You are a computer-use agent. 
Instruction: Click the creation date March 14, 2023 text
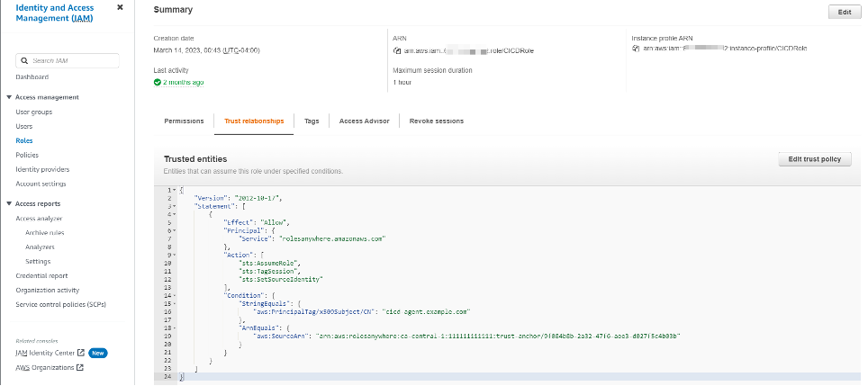pyautogui.click(x=206, y=50)
